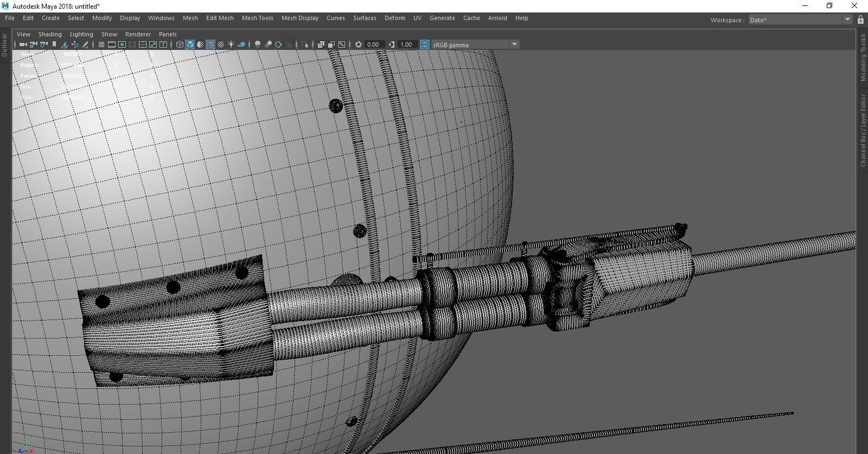Screen dimensions: 868x454
Task: Toggle Multisample Anti-aliasing icon
Action: click(278, 44)
